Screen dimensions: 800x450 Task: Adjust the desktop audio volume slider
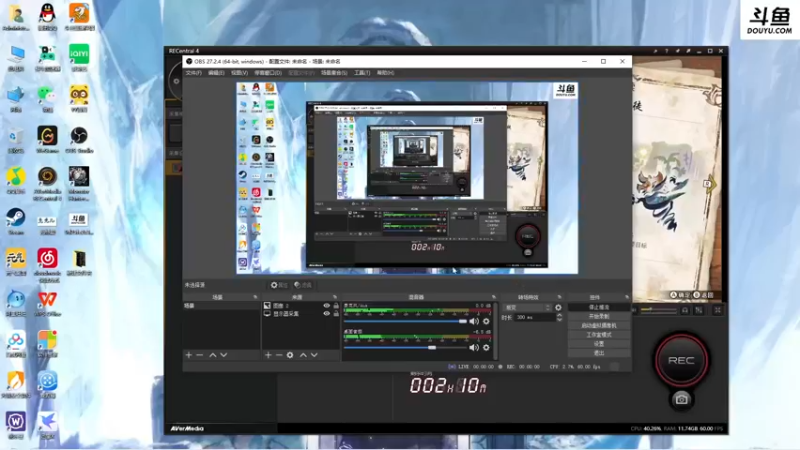click(405, 347)
